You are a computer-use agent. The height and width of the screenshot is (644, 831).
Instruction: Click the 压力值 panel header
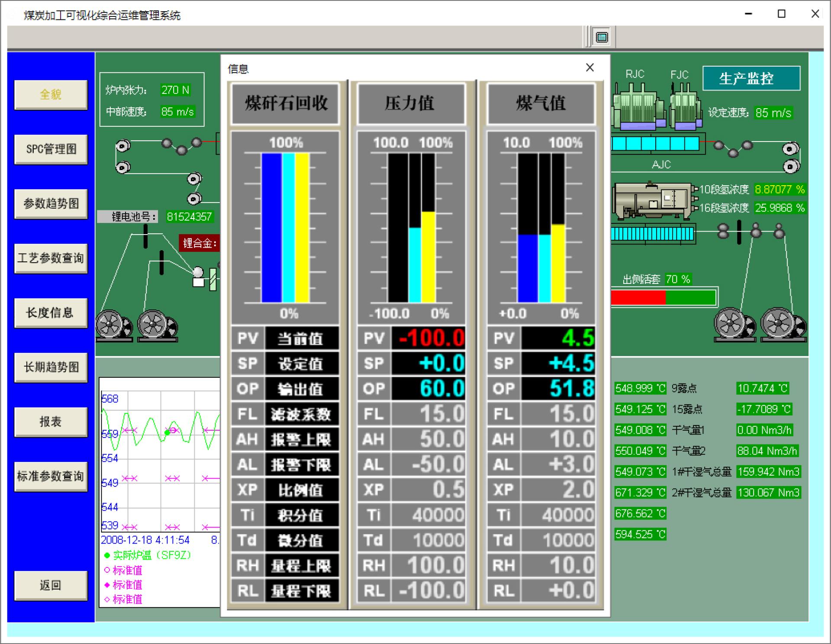(410, 103)
